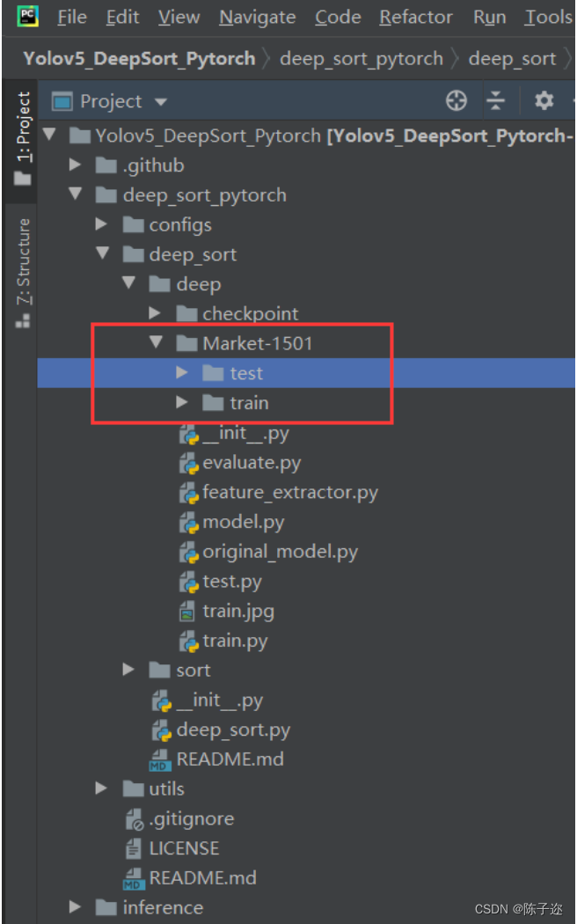The height and width of the screenshot is (924, 577).
Task: Collapse the Yolov5_DeepSort_Pytorch root folder arrow
Action: [49, 135]
